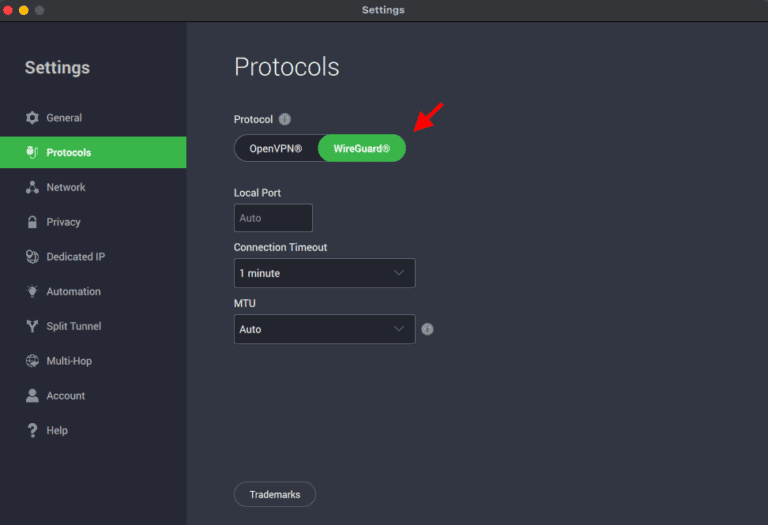This screenshot has height=525, width=768.
Task: Click the Multi-Hop icon
Action: [32, 361]
